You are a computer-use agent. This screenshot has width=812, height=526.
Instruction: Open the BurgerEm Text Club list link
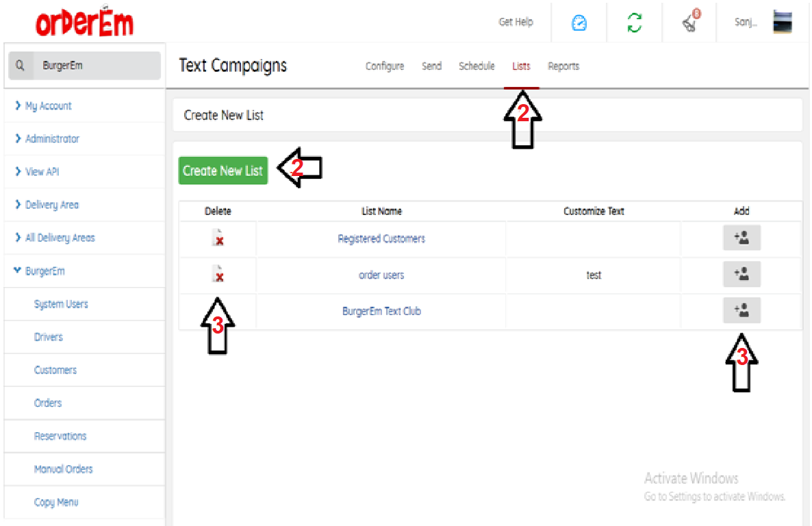point(381,311)
